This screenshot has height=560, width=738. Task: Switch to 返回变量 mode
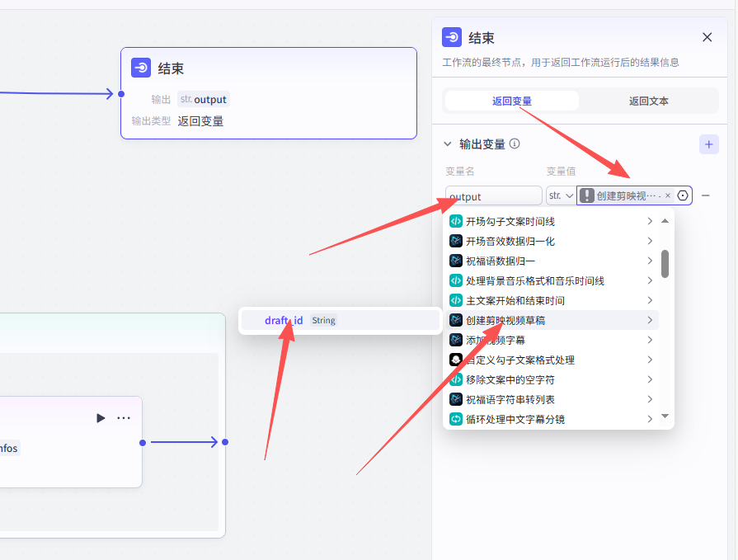click(512, 101)
